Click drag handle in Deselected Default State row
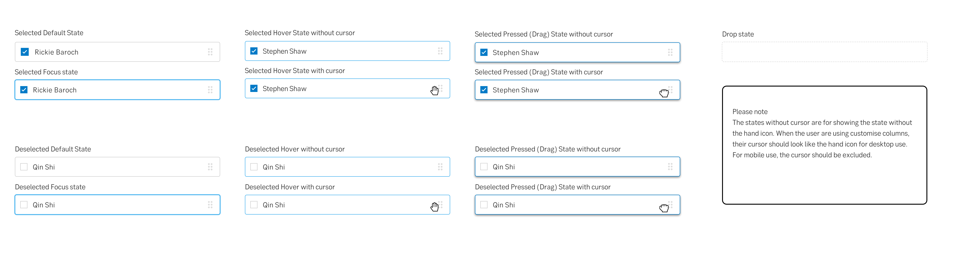Image resolution: width=980 pixels, height=261 pixels. pos(210,167)
